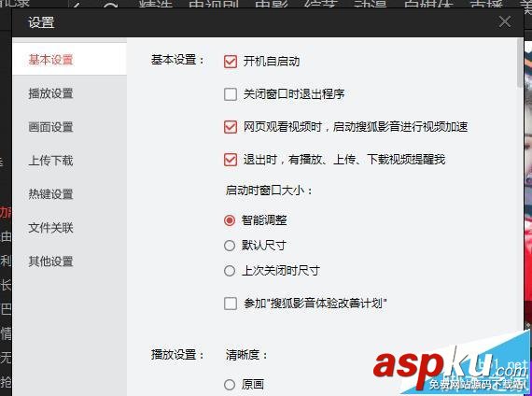Toggle 退出时有播放上传下载提醒我 checkbox
Viewport: 532px width, 396px height.
231,160
